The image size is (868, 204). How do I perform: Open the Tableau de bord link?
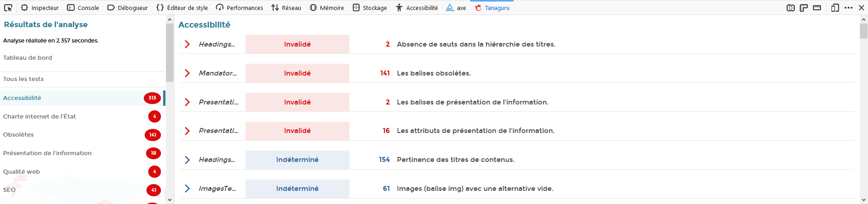point(28,58)
